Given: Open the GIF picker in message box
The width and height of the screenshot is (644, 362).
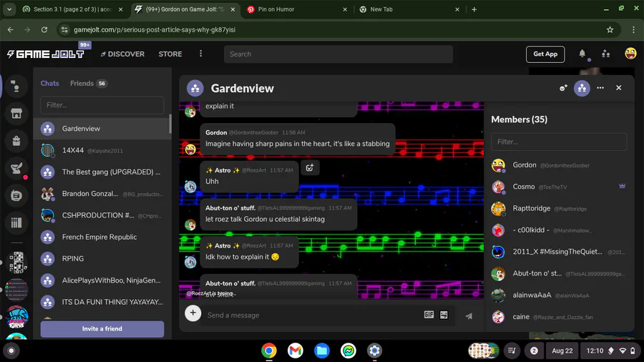Looking at the screenshot, I should (x=429, y=315).
